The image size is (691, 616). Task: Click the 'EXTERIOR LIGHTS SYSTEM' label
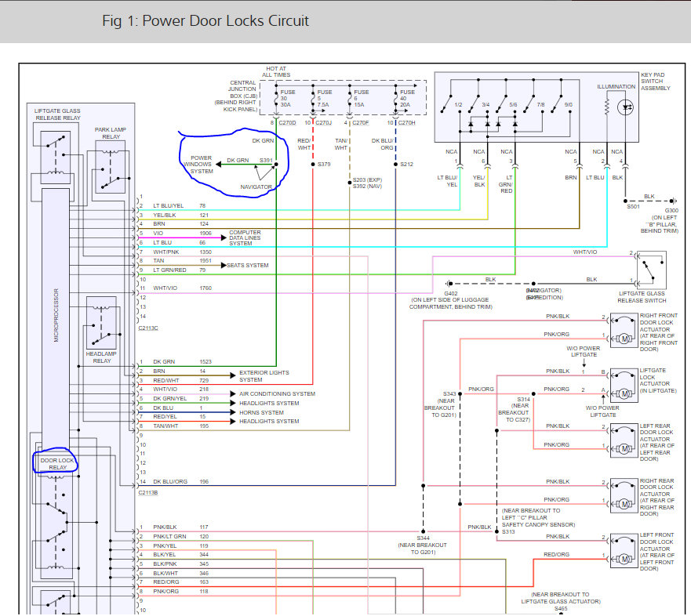[264, 376]
